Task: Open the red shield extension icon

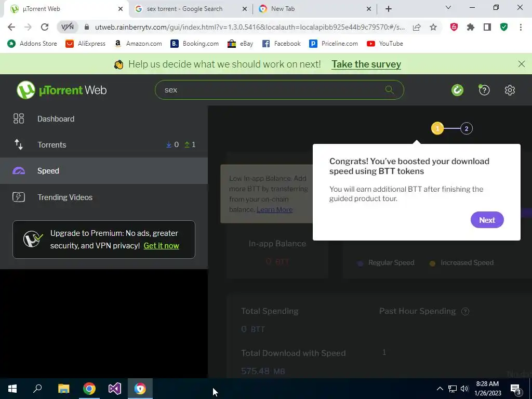Action: (x=454, y=27)
